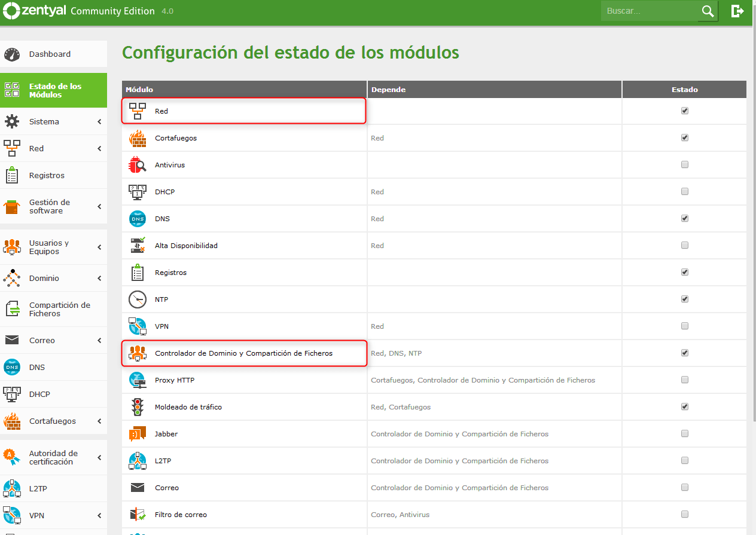Screen dimensions: 756x535
Task: Click the Dashboard gauge icon
Action: tap(12, 54)
